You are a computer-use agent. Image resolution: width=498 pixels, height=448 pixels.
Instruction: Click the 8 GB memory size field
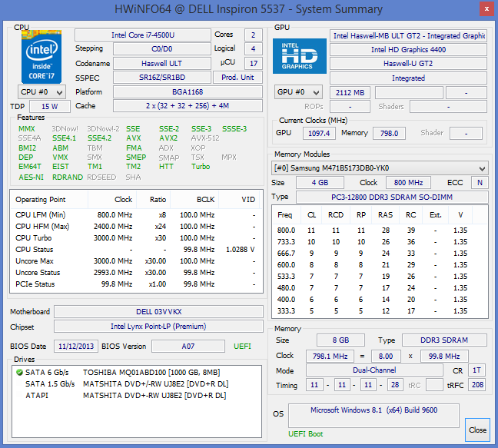pyautogui.click(x=340, y=340)
